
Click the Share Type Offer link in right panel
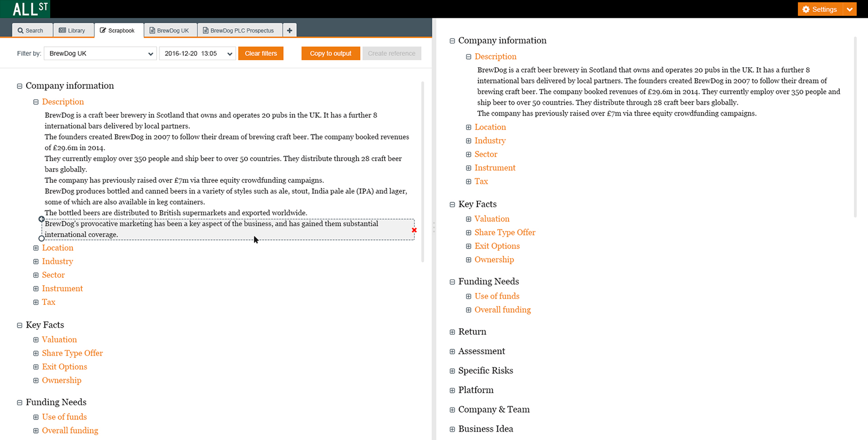tap(505, 232)
